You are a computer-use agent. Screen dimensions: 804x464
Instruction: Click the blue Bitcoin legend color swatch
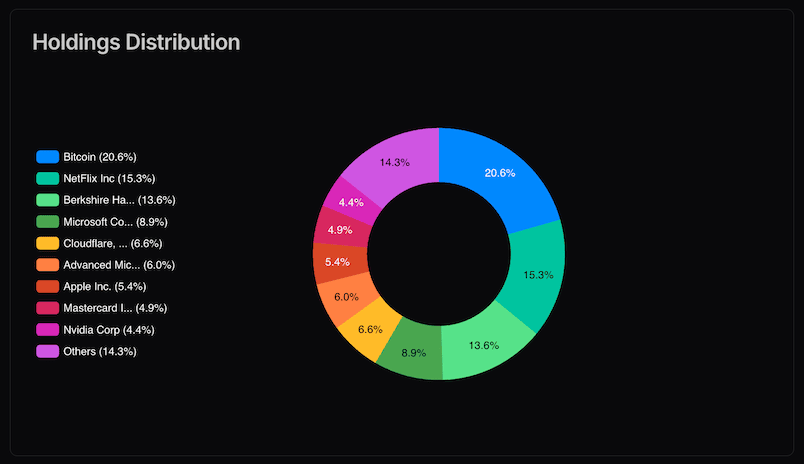[48, 157]
